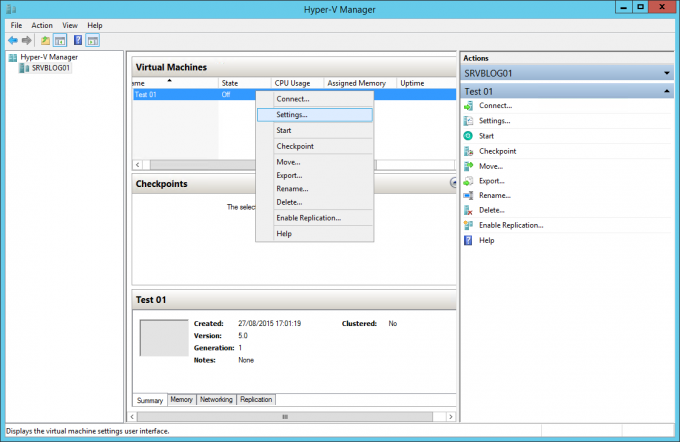Viewport: 680px width, 442px height.
Task: Click Rename... link in Actions pane
Action: click(494, 195)
